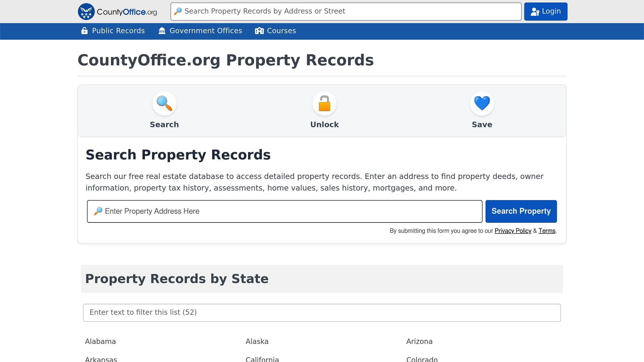Click the Login button
The image size is (644, 362).
tap(545, 11)
